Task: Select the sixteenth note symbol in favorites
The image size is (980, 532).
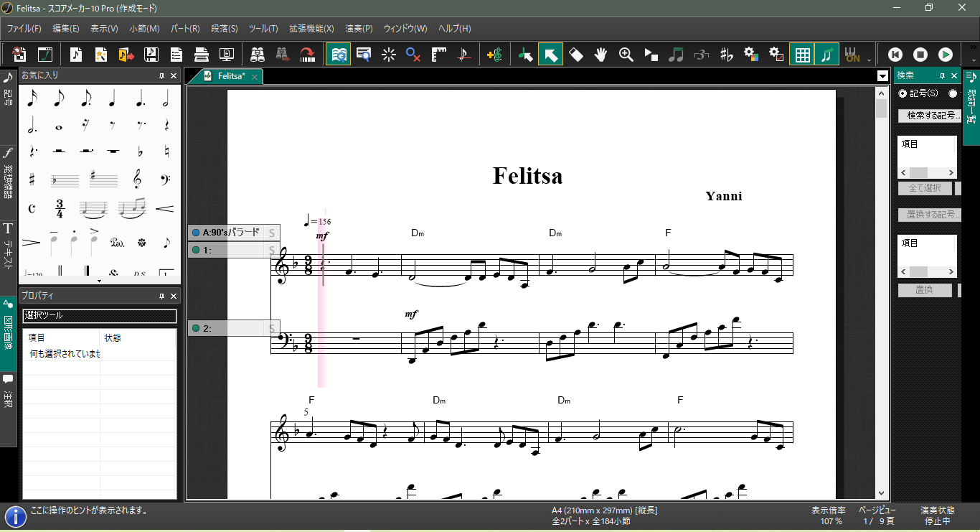Action: tap(32, 98)
